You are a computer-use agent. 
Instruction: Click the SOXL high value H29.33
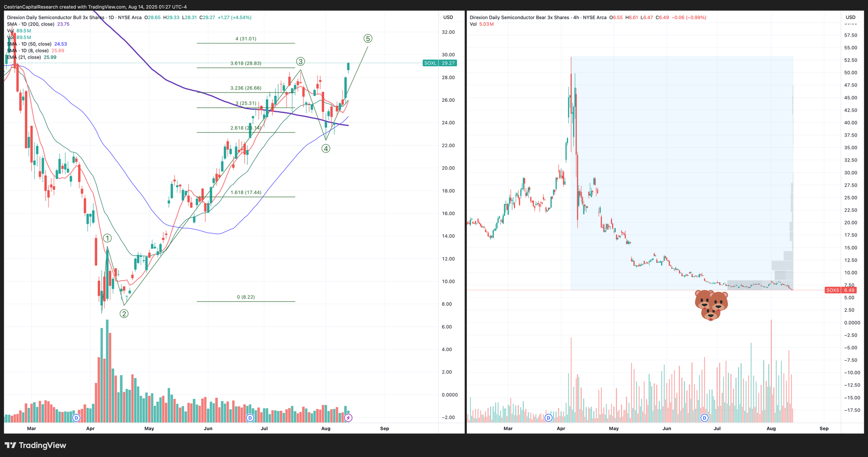tap(171, 17)
